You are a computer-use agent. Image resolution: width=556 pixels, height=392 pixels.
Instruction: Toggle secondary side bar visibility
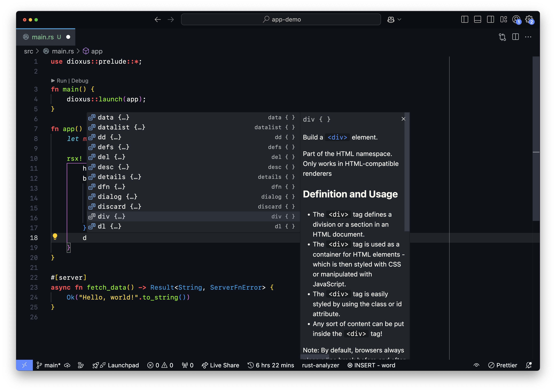pyautogui.click(x=490, y=19)
